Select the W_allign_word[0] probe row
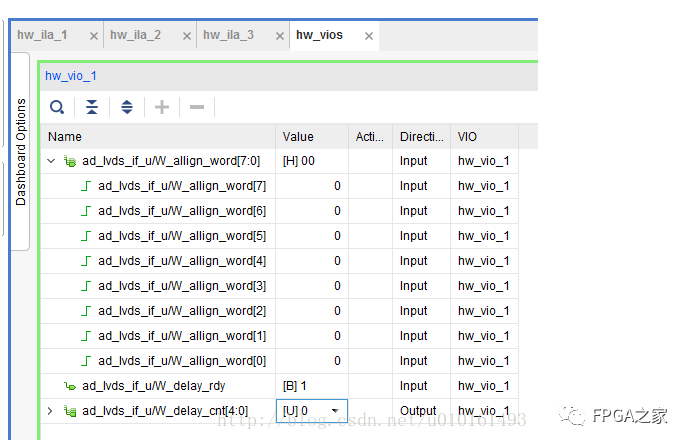689x445 pixels. 182,361
